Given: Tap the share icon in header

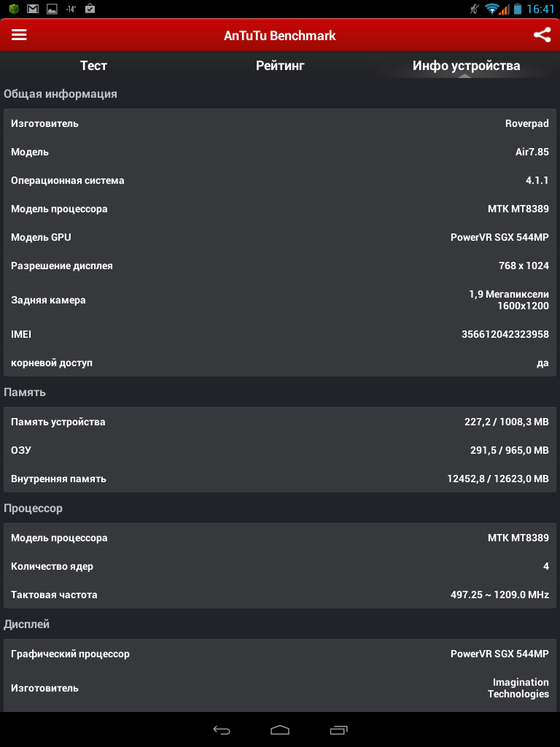Looking at the screenshot, I should (542, 35).
